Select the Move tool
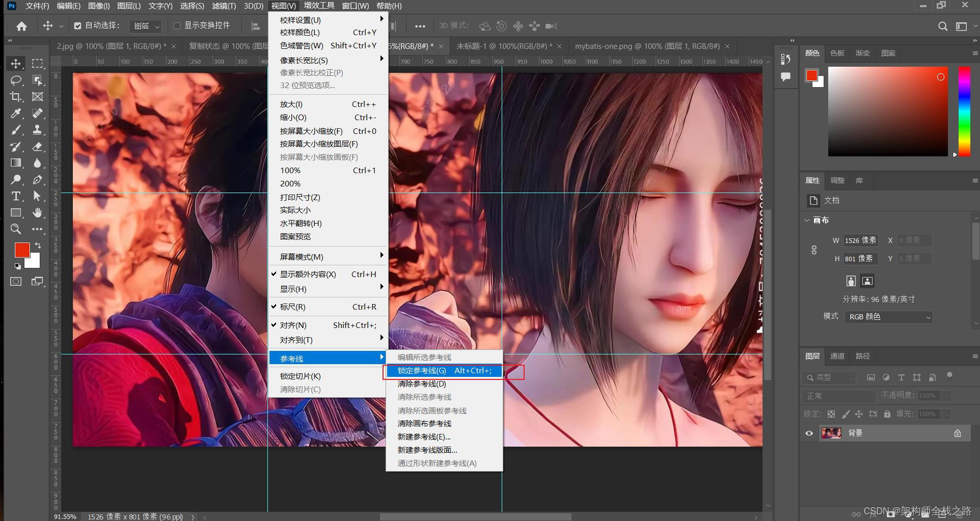 coord(16,64)
